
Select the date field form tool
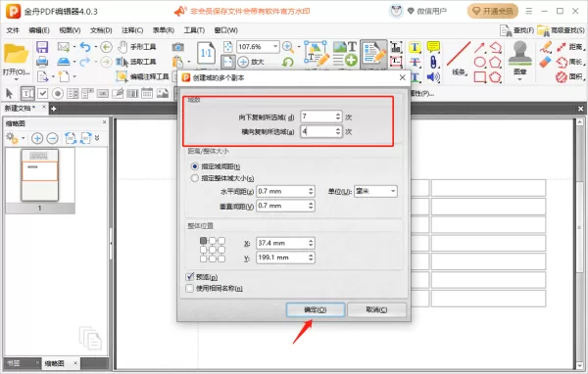click(x=147, y=93)
